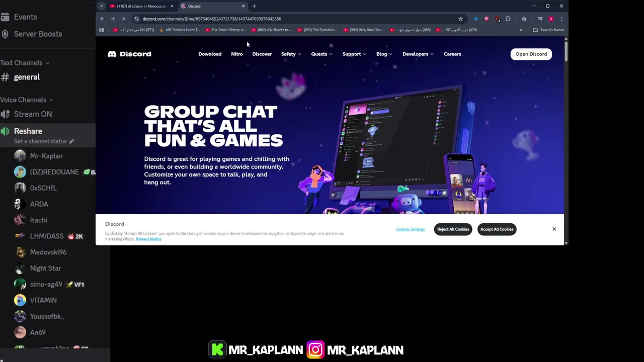Close the Discord browser tab
This screenshot has width=644, height=362.
tap(244, 6)
